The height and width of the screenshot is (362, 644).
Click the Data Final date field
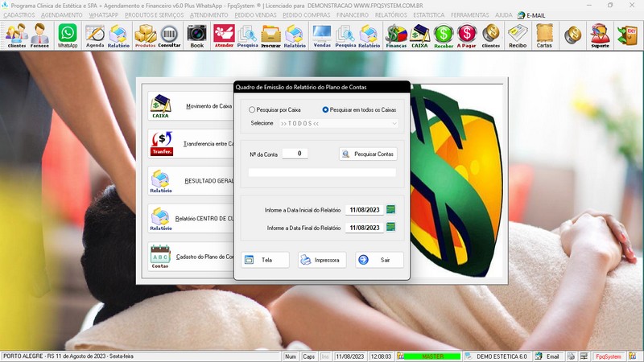pyautogui.click(x=365, y=228)
